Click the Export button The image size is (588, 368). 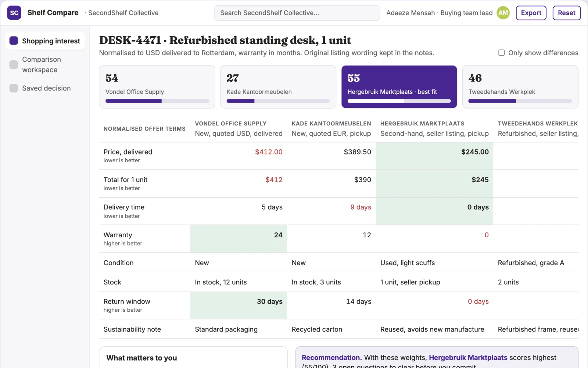coord(531,13)
